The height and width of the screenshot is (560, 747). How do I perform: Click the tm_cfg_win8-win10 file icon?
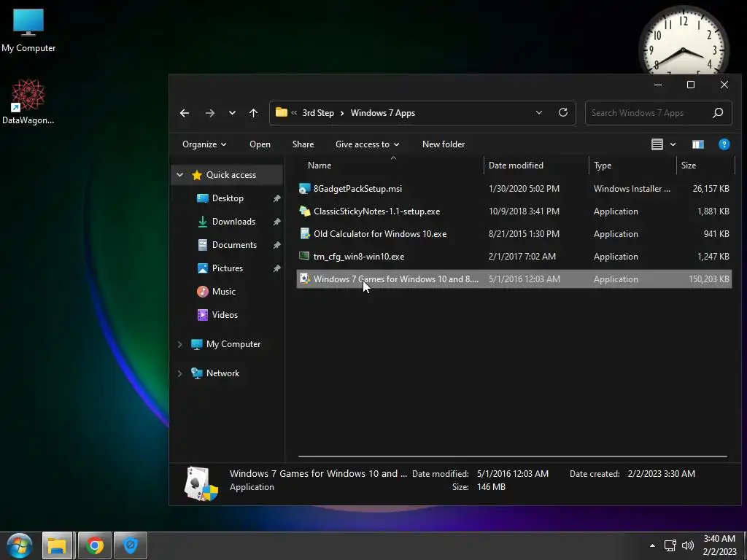(x=304, y=256)
